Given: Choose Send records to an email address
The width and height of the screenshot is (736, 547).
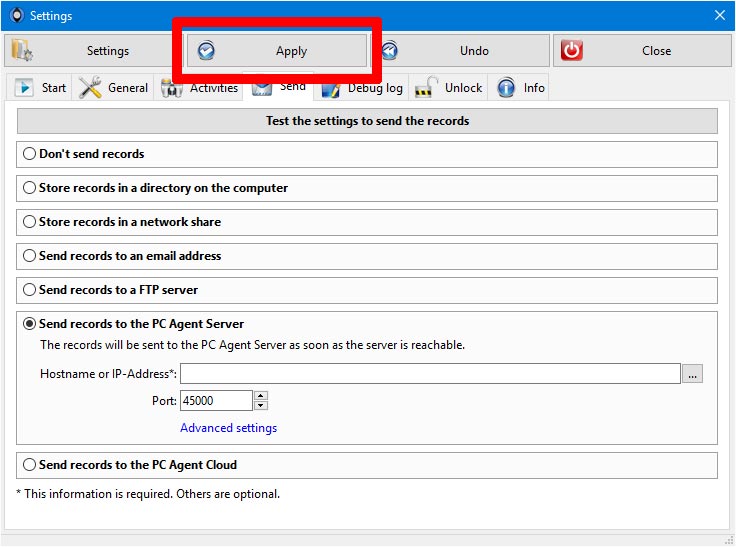Looking at the screenshot, I should pyautogui.click(x=30, y=256).
